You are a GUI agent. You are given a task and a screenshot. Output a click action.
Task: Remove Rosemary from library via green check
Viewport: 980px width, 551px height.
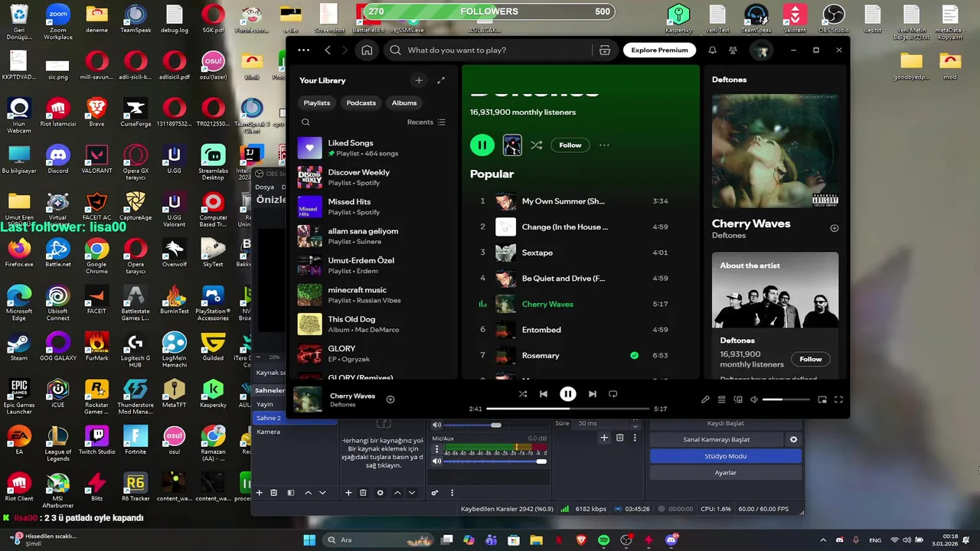pos(634,355)
